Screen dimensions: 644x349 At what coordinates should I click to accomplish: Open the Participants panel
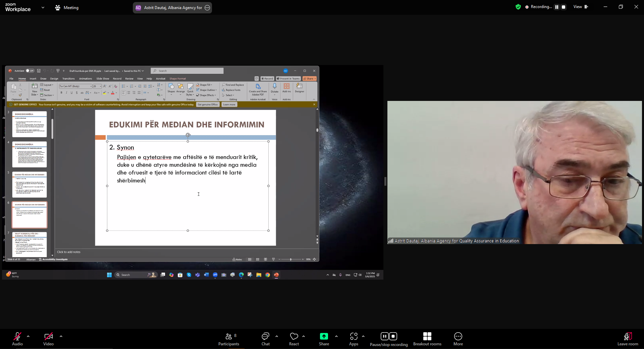click(229, 339)
